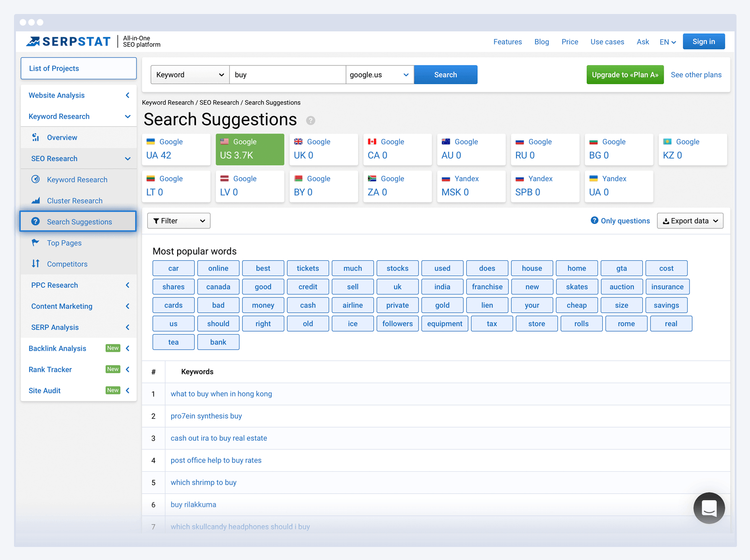Expand the Website Analysis section
This screenshot has height=560, width=750.
pos(79,95)
